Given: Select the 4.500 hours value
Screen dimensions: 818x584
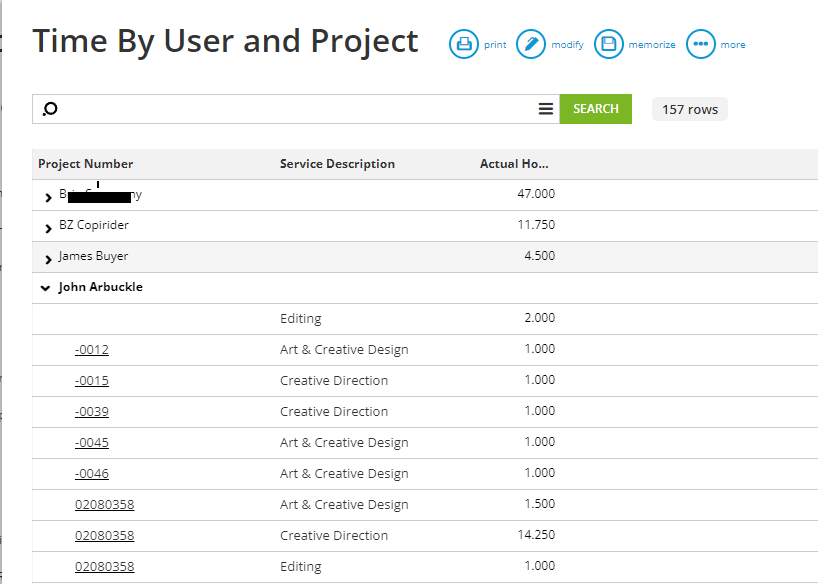Looking at the screenshot, I should click(539, 256).
